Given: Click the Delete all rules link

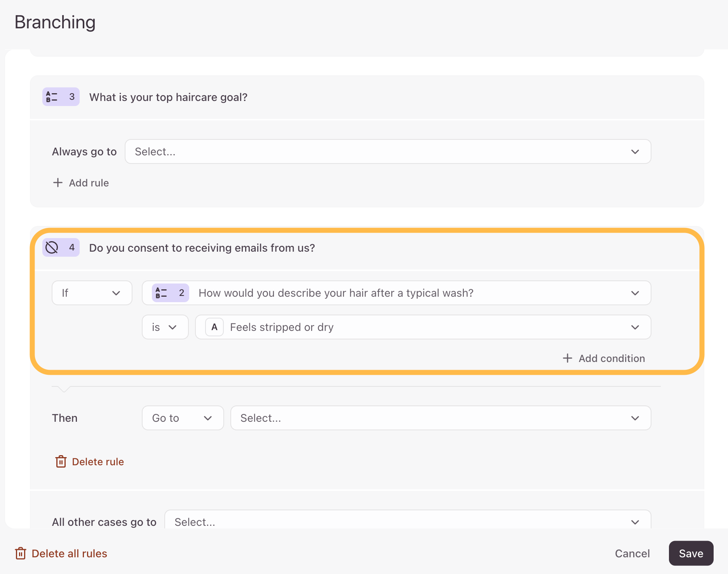Looking at the screenshot, I should point(69,553).
